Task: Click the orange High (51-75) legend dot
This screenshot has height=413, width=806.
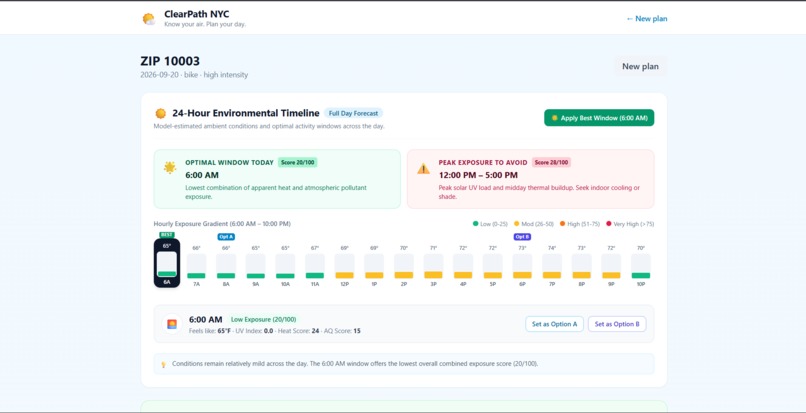Action: pyautogui.click(x=562, y=224)
